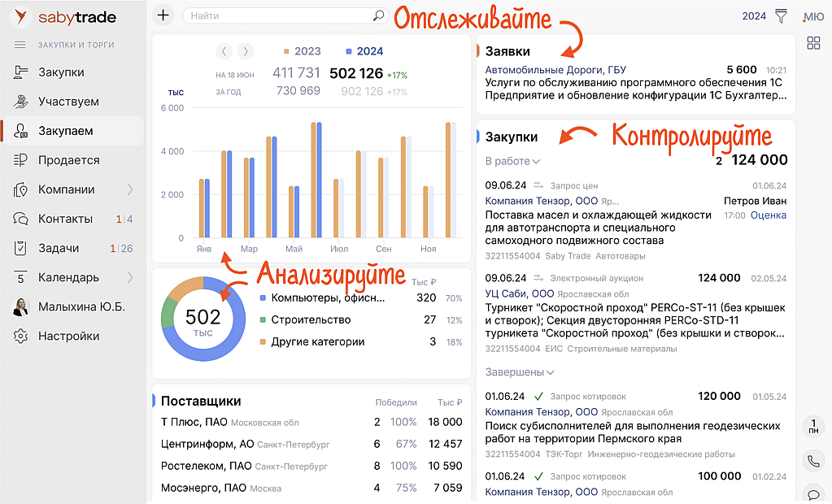Click in the 'Найти' search field
Viewport: 832px width, 504px height.
click(x=277, y=15)
